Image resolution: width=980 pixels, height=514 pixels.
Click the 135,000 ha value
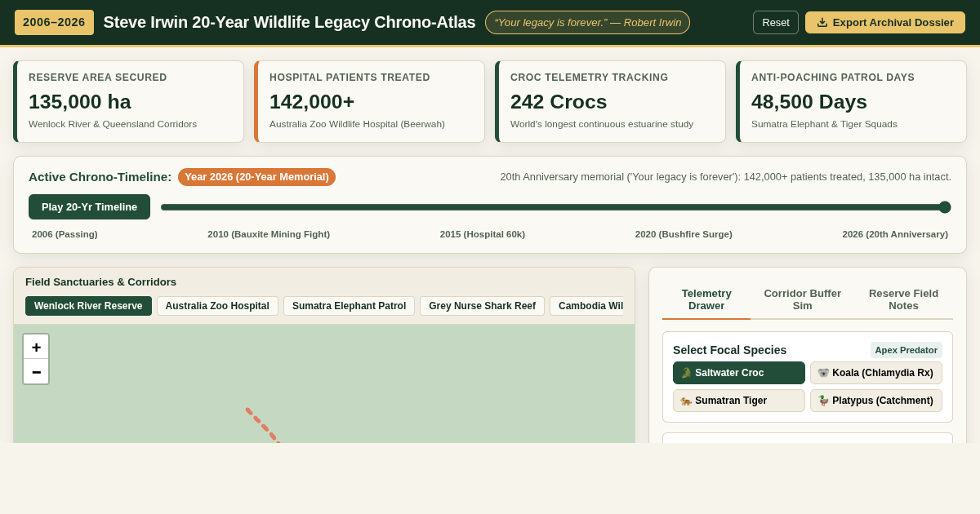[x=80, y=102]
